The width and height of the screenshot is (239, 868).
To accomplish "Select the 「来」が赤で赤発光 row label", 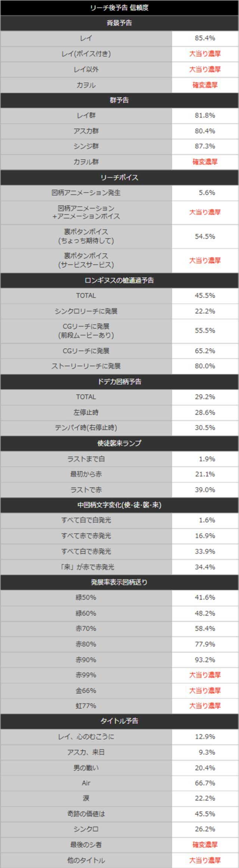I will coord(86,567).
